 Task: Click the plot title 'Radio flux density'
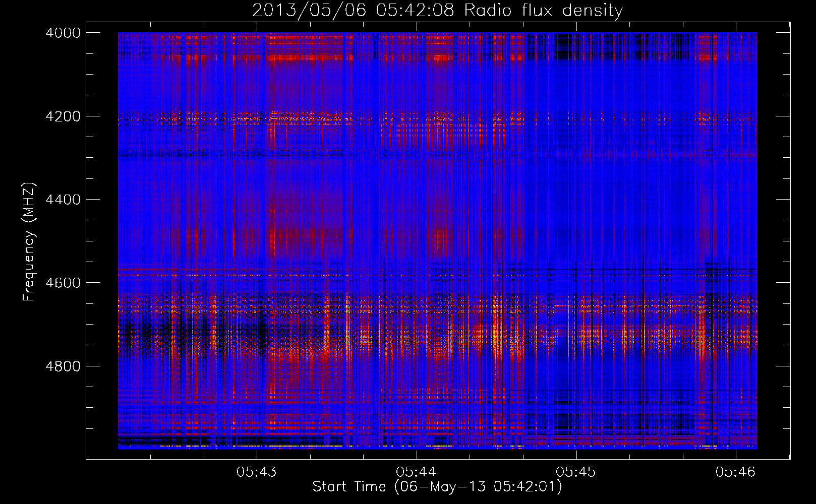(544, 11)
